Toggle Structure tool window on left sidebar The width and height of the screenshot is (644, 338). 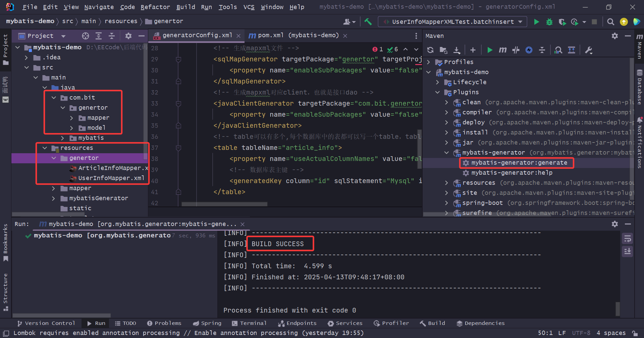(5, 292)
